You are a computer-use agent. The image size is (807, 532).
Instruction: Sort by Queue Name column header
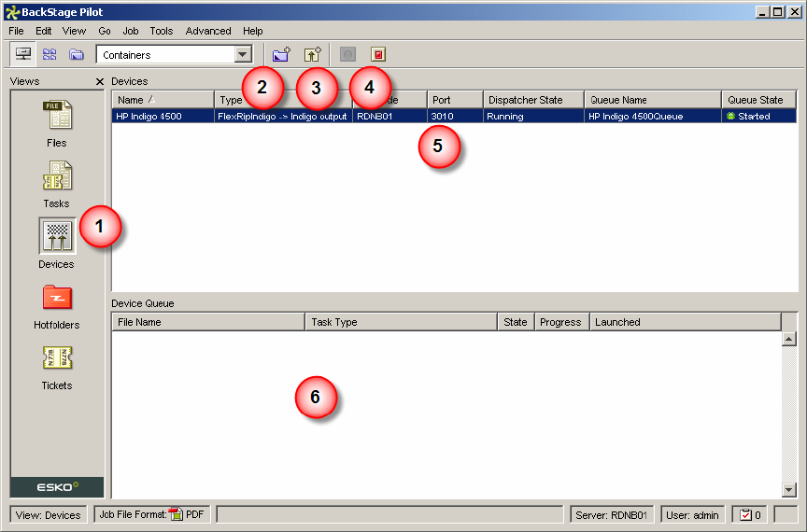click(x=653, y=100)
